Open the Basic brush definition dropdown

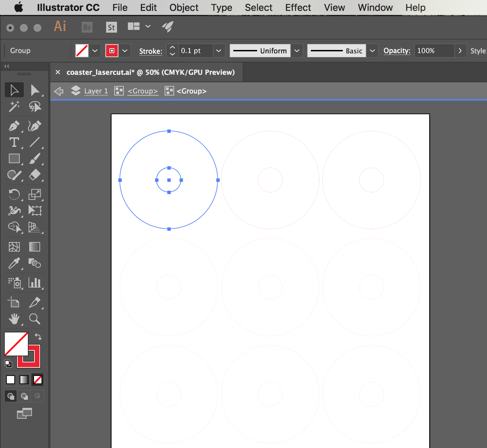(x=372, y=51)
